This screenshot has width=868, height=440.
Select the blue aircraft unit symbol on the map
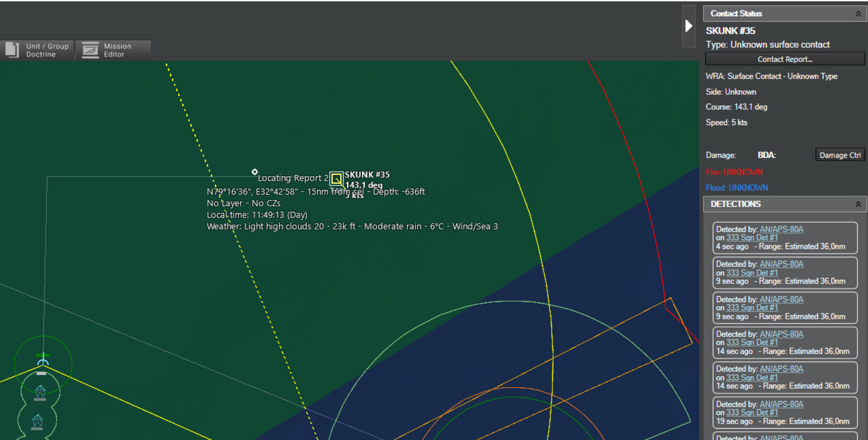coord(43,361)
